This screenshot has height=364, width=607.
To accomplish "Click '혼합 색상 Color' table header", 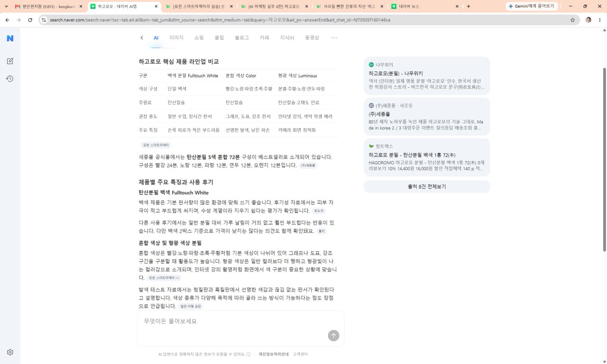I will click(241, 76).
